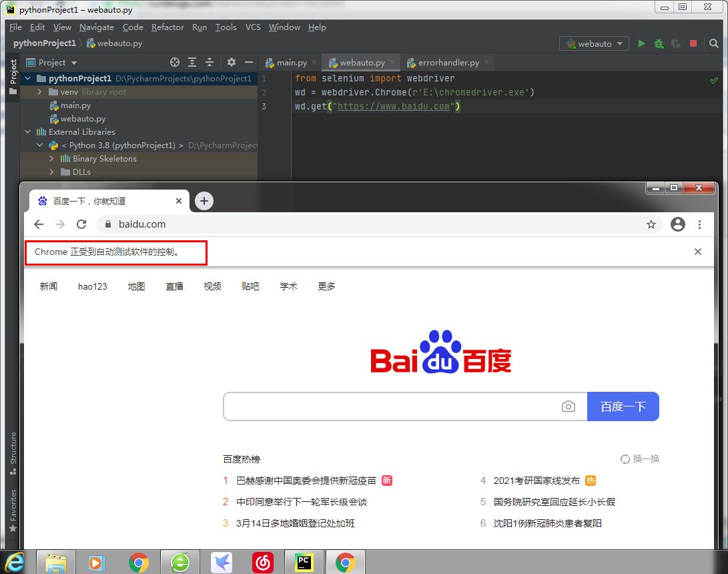Image resolution: width=728 pixels, height=574 pixels.
Task: Toggle the Structure side tool window
Action: (13, 454)
